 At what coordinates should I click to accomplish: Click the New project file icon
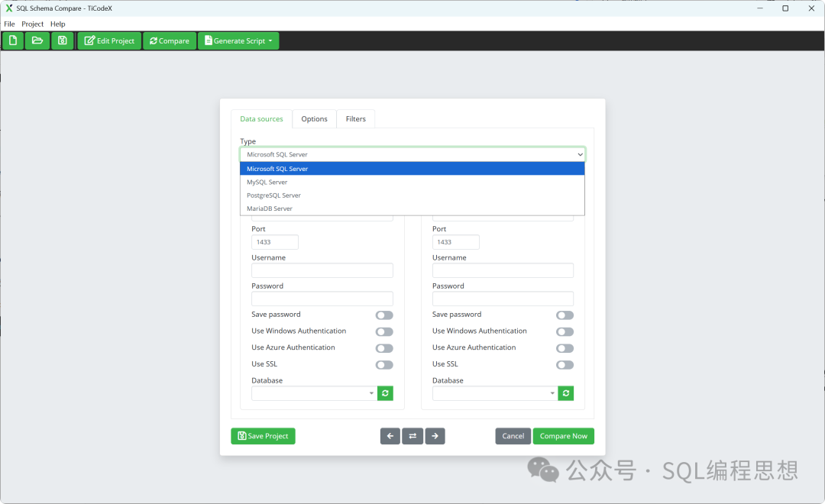pos(13,40)
